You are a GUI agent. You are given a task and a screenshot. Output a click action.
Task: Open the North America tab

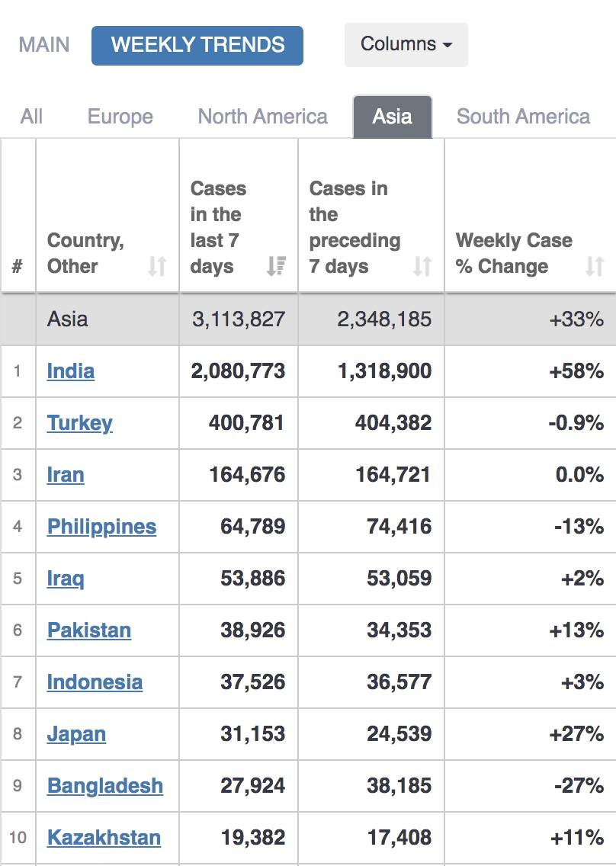click(263, 117)
